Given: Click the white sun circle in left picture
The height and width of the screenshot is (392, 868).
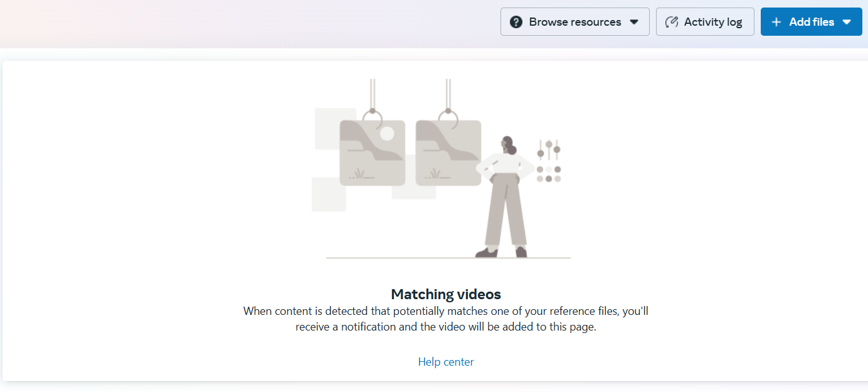Looking at the screenshot, I should click(x=387, y=133).
